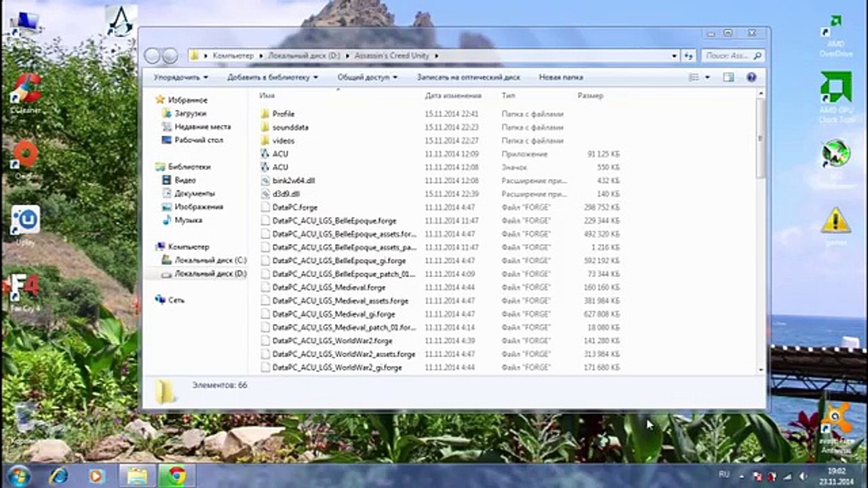Refresh the folder next to the address bar
Image resolution: width=868 pixels, height=488 pixels.
pyautogui.click(x=689, y=56)
